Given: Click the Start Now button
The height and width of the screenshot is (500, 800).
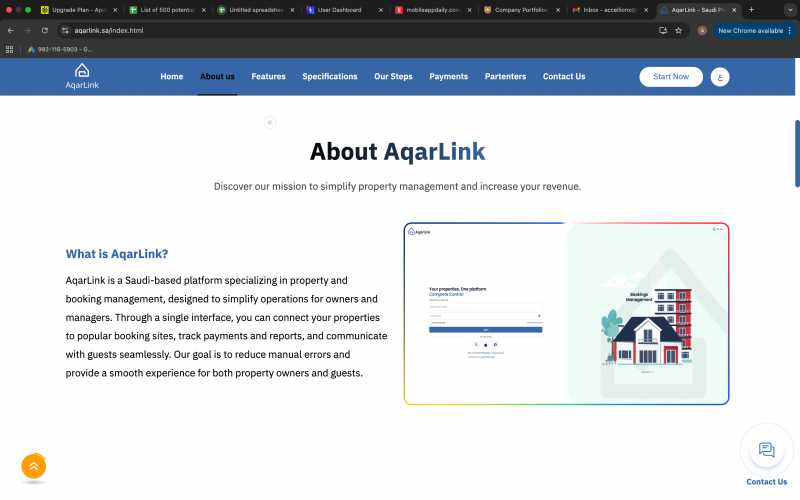Looking at the screenshot, I should pyautogui.click(x=671, y=77).
